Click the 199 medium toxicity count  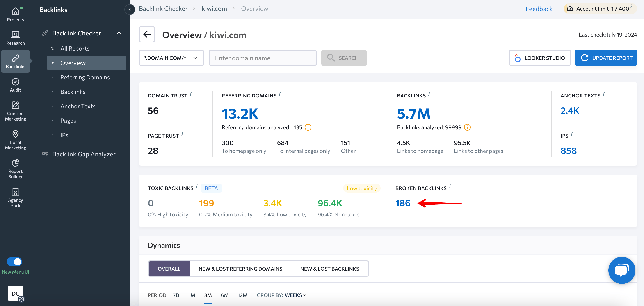point(206,203)
